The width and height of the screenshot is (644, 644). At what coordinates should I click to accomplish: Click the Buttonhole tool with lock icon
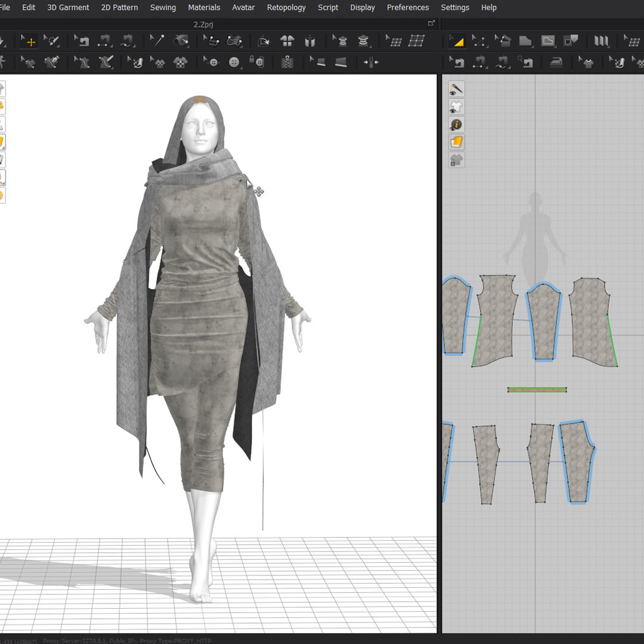tap(256, 62)
